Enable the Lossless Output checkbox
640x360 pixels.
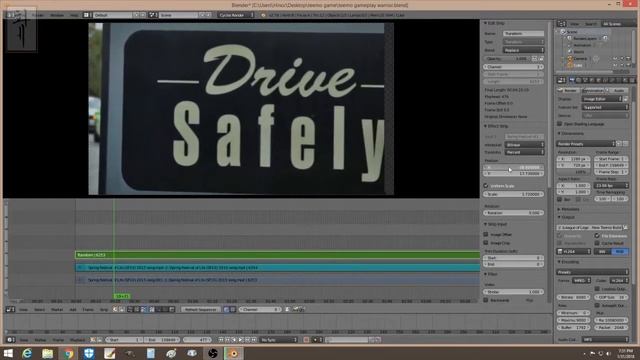(597, 289)
